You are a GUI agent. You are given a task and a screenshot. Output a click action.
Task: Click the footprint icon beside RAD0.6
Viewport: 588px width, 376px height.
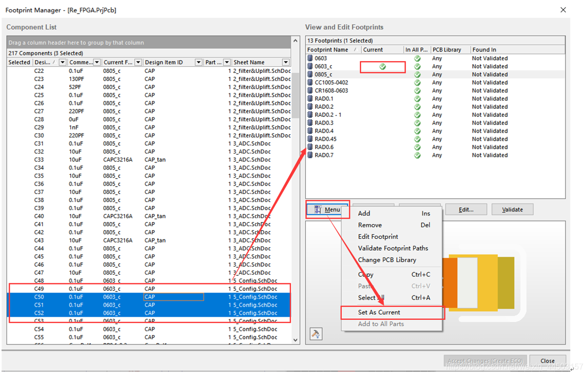(310, 147)
